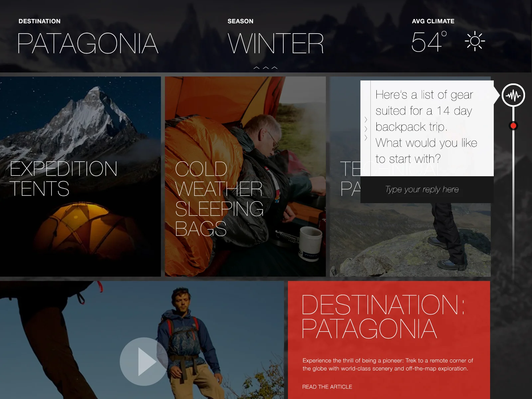532x399 pixels.
Task: Open the Cold Weather Sleeping Bags card
Action: (x=245, y=177)
